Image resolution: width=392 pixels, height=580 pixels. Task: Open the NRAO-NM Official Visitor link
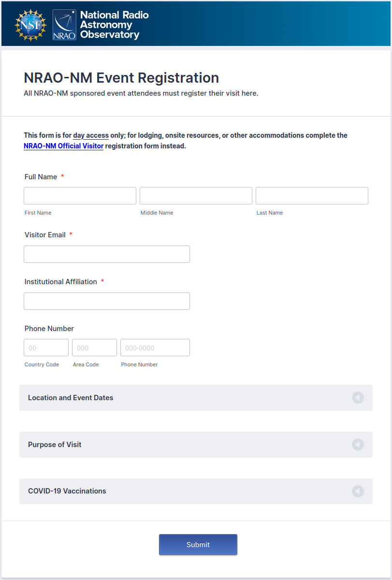click(63, 146)
